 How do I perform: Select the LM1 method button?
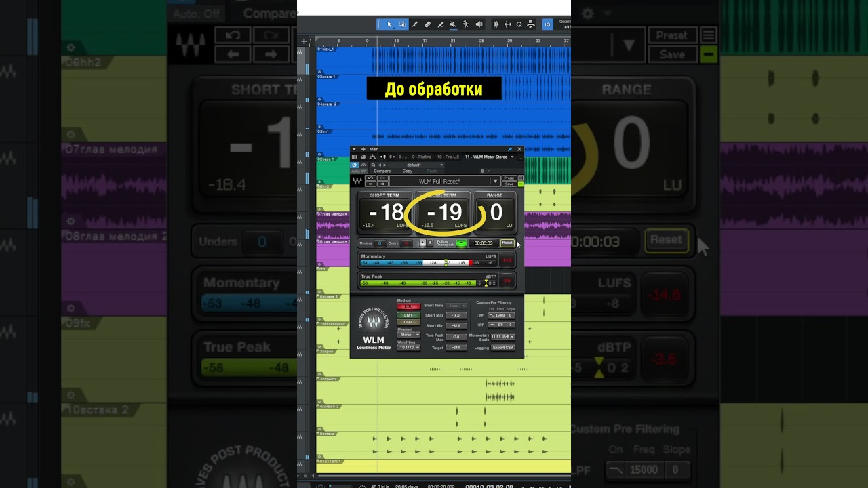[x=409, y=315]
